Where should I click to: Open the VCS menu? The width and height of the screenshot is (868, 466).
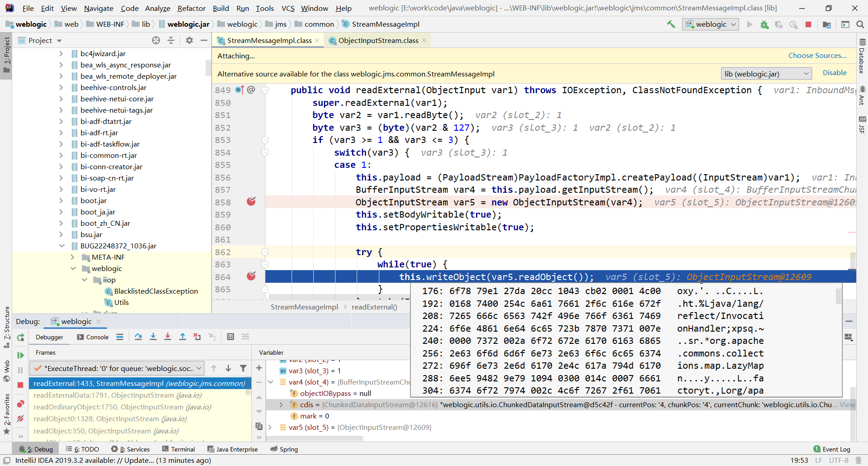click(288, 8)
